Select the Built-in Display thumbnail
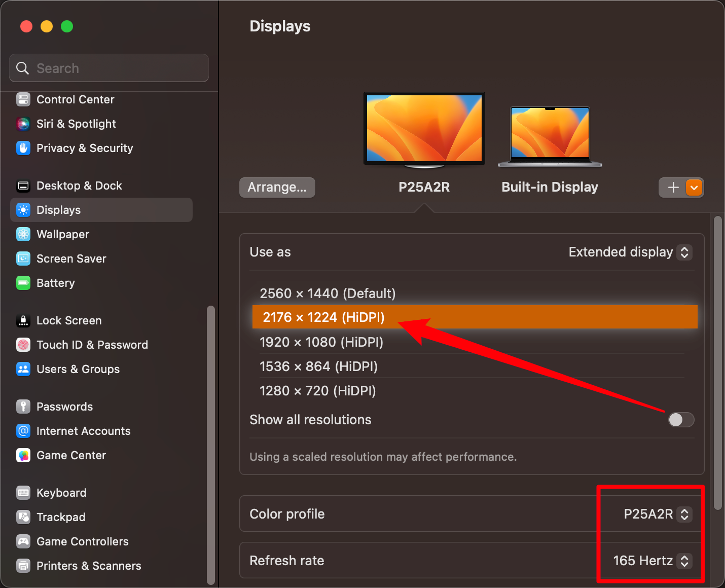Screen dimensions: 725x588 pos(550,136)
